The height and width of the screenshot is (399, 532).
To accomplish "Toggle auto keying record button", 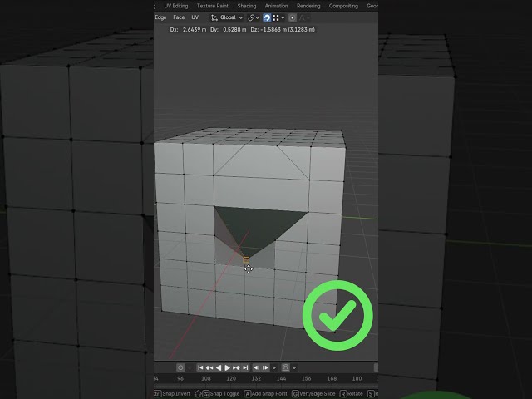I will [180, 367].
